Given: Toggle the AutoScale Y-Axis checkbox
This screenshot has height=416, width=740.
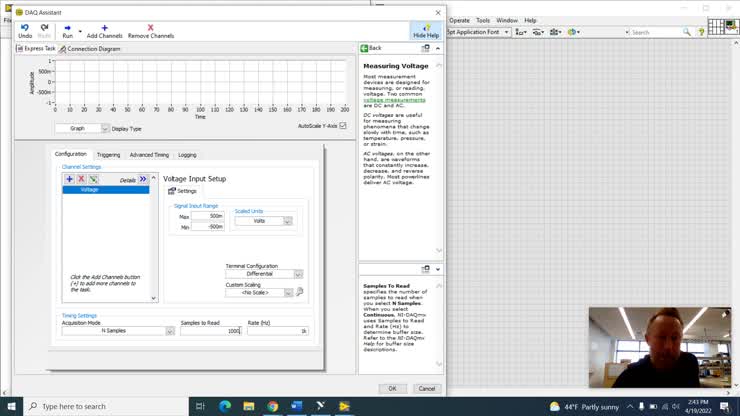Looking at the screenshot, I should [342, 126].
